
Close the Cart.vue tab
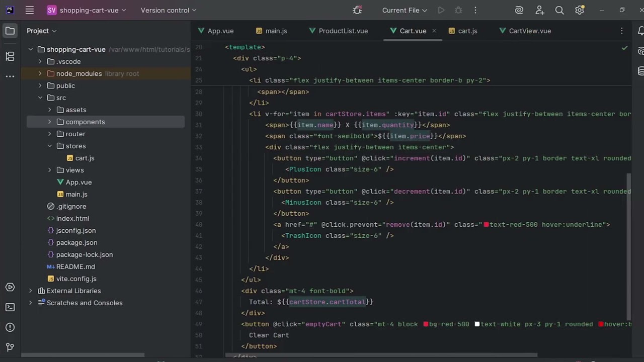click(x=434, y=31)
